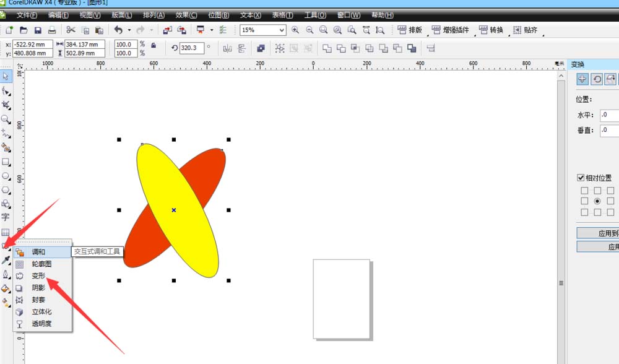Pick the Ellipse tool in the toolbox
This screenshot has height=364, width=619.
point(6,176)
